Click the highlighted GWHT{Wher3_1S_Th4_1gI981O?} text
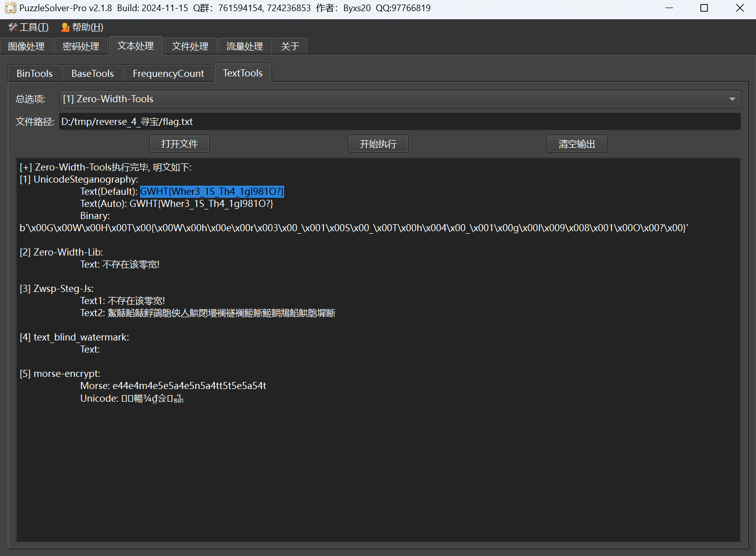 tap(212, 191)
